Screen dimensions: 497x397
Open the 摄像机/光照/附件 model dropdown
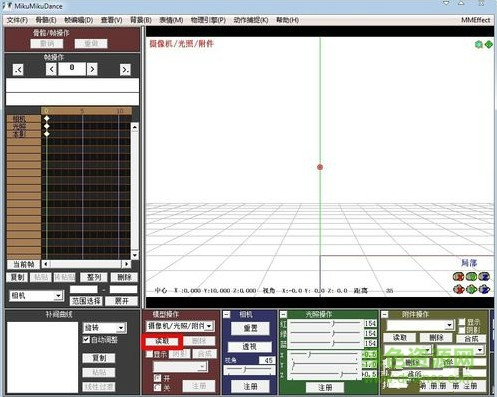[209, 326]
